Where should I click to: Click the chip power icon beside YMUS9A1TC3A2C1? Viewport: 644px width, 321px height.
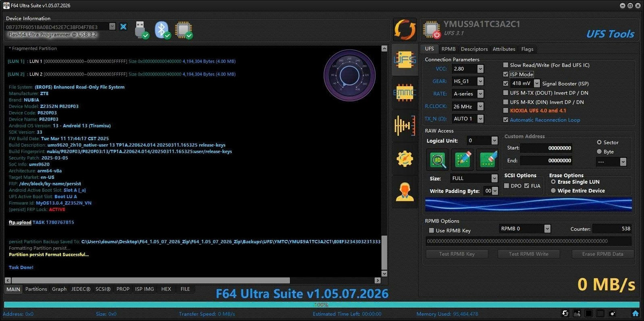(x=431, y=30)
